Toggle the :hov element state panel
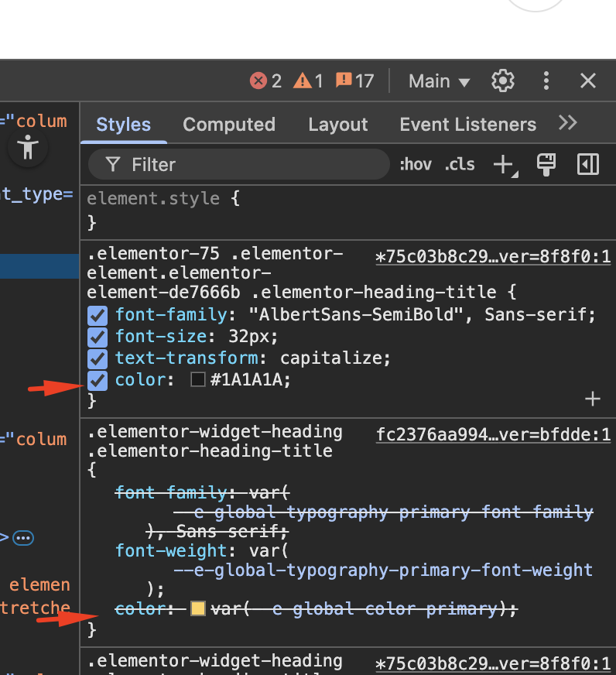The height and width of the screenshot is (675, 616). [416, 164]
